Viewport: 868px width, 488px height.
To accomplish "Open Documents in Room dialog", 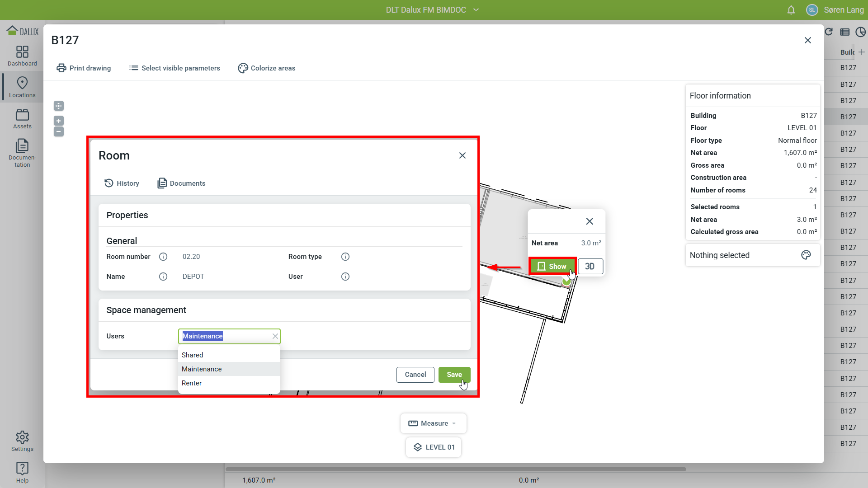I will (181, 183).
